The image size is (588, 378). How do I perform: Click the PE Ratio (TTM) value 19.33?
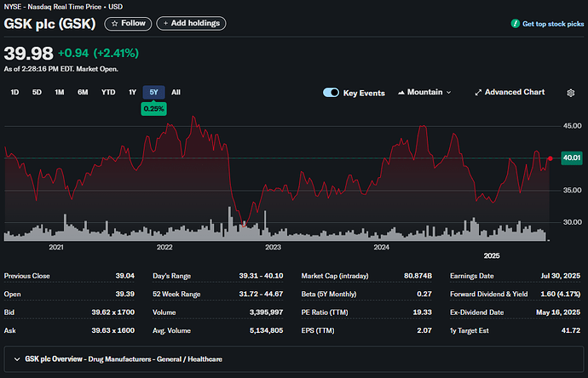pos(422,312)
